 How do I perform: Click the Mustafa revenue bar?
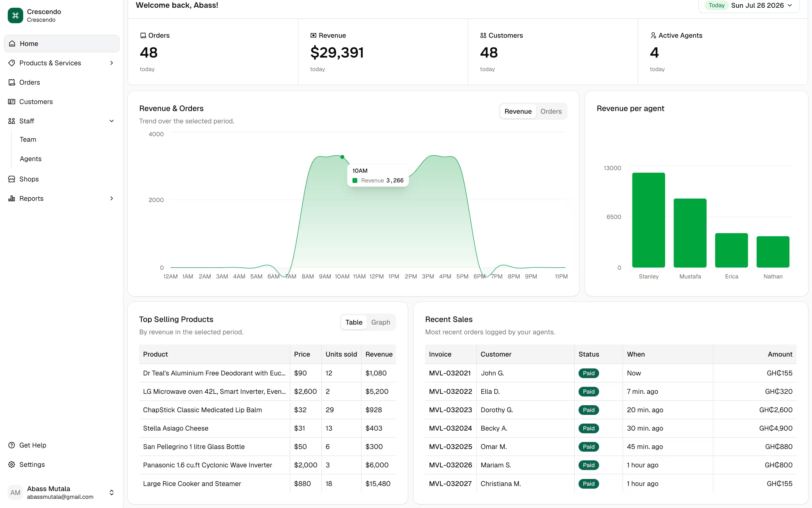pyautogui.click(x=690, y=233)
